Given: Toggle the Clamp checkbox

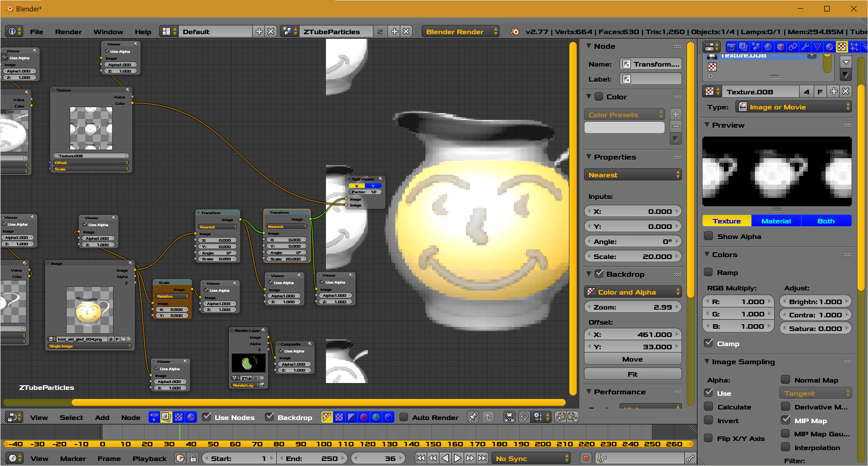Looking at the screenshot, I should pos(709,343).
